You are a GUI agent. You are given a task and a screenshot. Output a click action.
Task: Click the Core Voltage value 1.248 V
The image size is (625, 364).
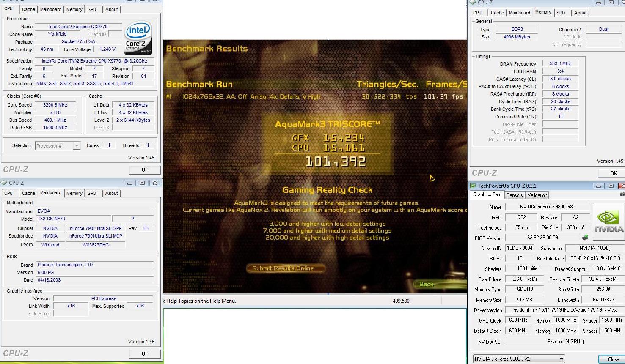point(107,49)
